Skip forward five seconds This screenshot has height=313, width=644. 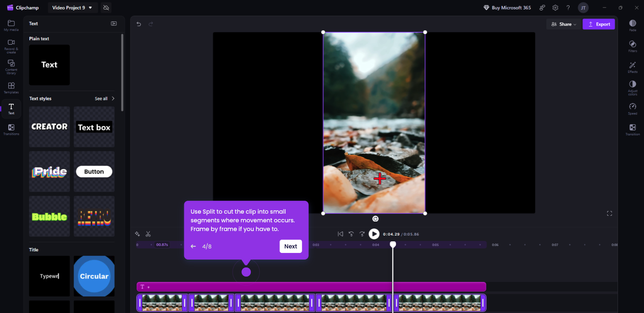click(362, 234)
